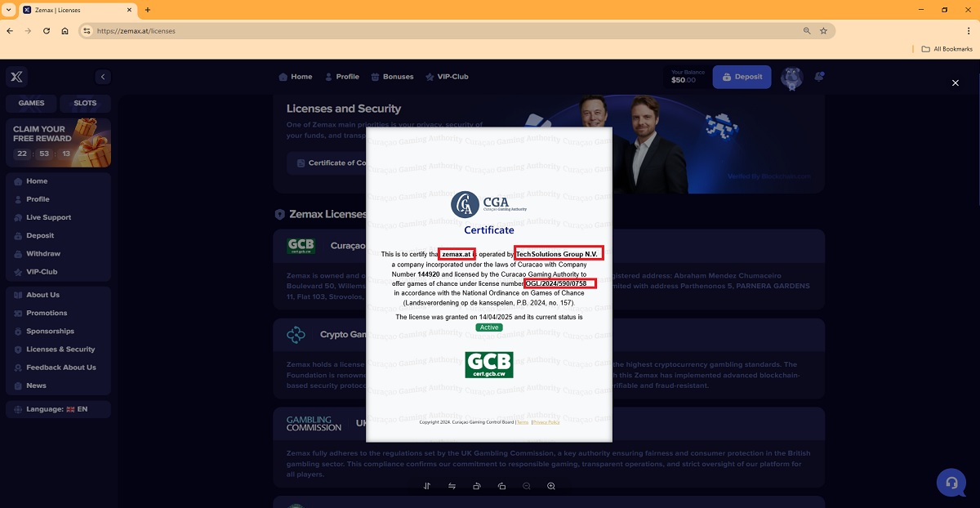Open the Language EN selector

pos(58,409)
